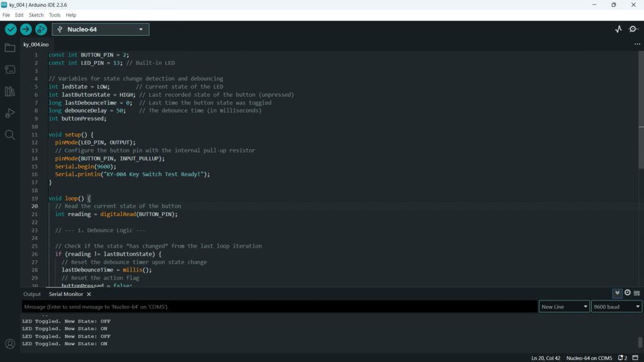Open the Serial Plotter
This screenshot has width=644, height=362.
point(618,30)
